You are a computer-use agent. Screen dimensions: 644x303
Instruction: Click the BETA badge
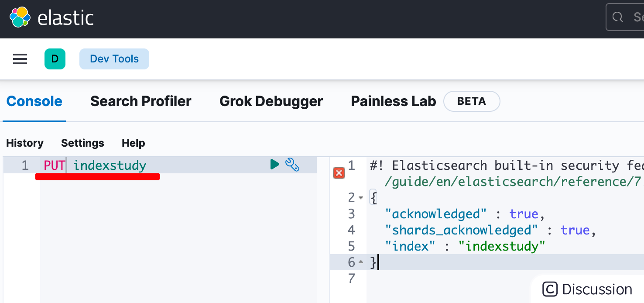[472, 101]
